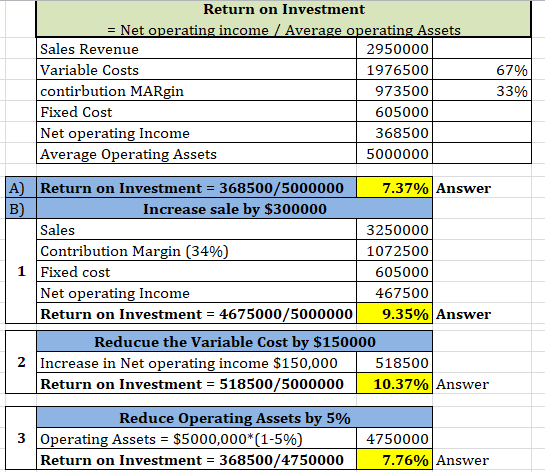The width and height of the screenshot is (545, 472).
Task: Click the Average Operating Assets value 5000000
Action: click(x=394, y=153)
